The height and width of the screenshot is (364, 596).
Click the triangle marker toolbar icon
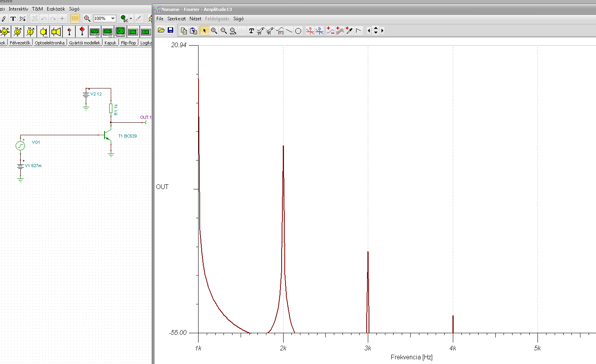(x=359, y=31)
